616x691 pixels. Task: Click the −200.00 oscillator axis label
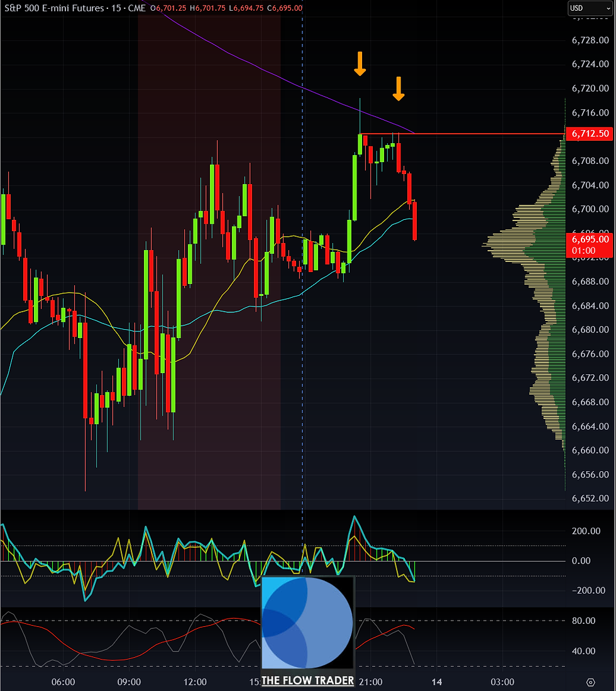[x=588, y=590]
